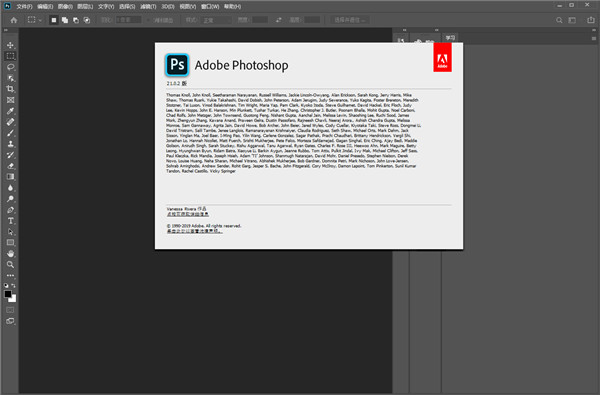Screen dimensions: 600x395
Task: Click the artwork details link under Vanessa Rivera
Action: click(188, 214)
